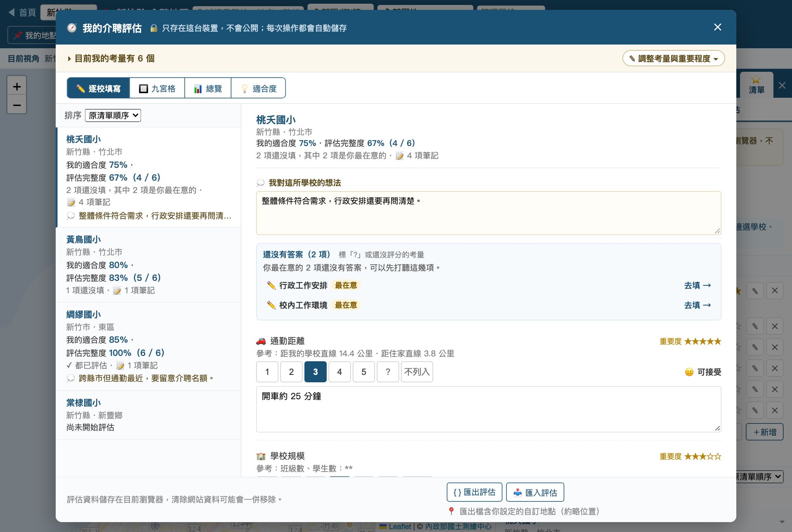Viewport: 792px width, 532px height.
Task: Click 學校規模 重要度 three-star rating
Action: [x=703, y=457]
